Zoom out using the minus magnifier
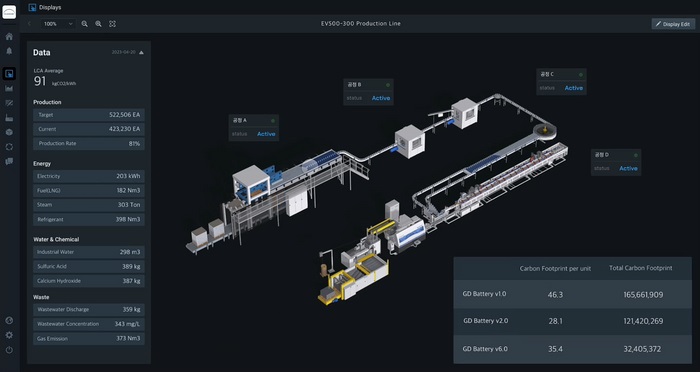700x372 pixels. 84,24
